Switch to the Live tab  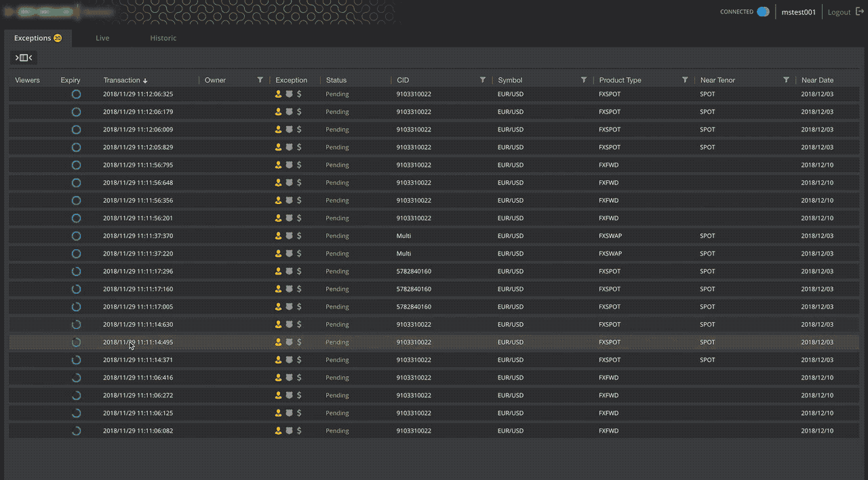coord(102,38)
